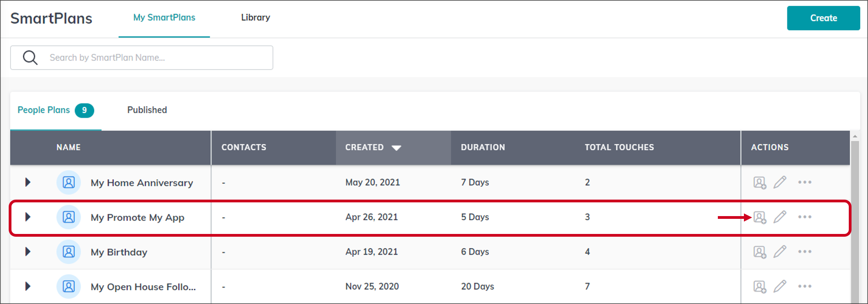Screen dimensions: 868x304
Task: Click the table's vertical scrollbar
Action: tap(854, 220)
